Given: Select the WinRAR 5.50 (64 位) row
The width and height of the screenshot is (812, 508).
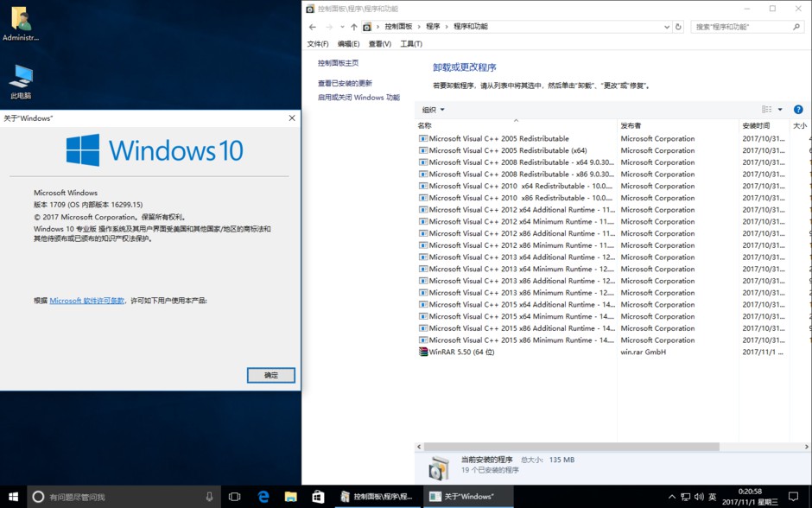Looking at the screenshot, I should (613, 352).
